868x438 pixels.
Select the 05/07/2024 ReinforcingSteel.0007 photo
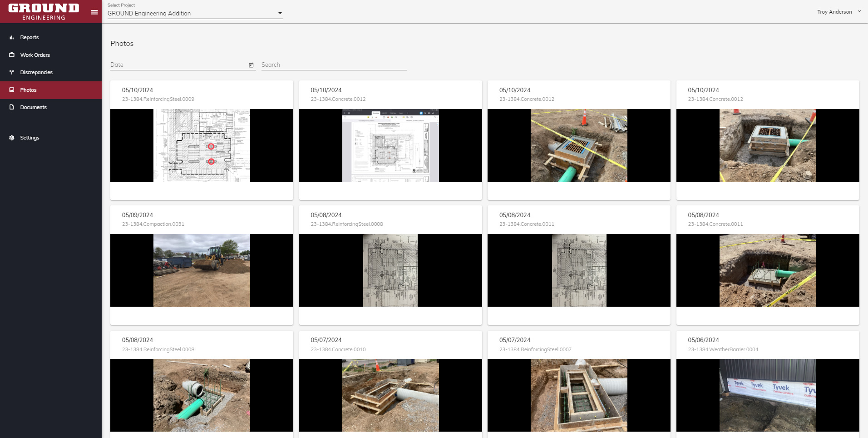(x=579, y=395)
